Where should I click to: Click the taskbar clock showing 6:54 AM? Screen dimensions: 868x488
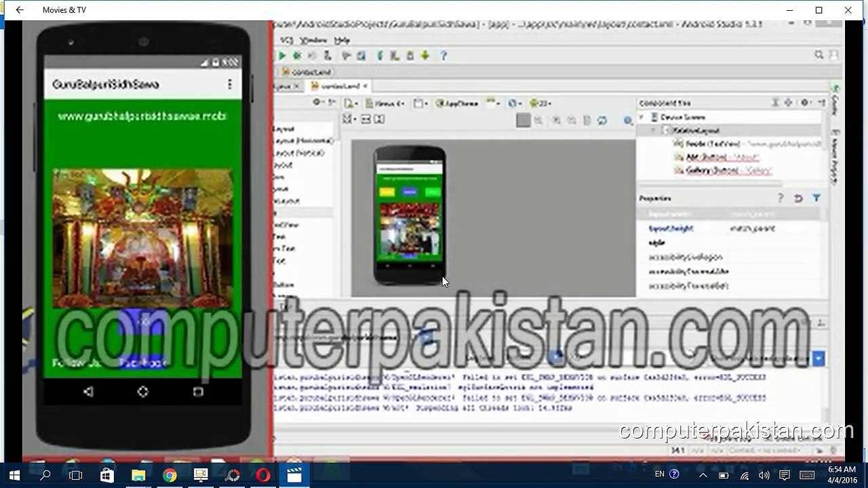click(842, 474)
